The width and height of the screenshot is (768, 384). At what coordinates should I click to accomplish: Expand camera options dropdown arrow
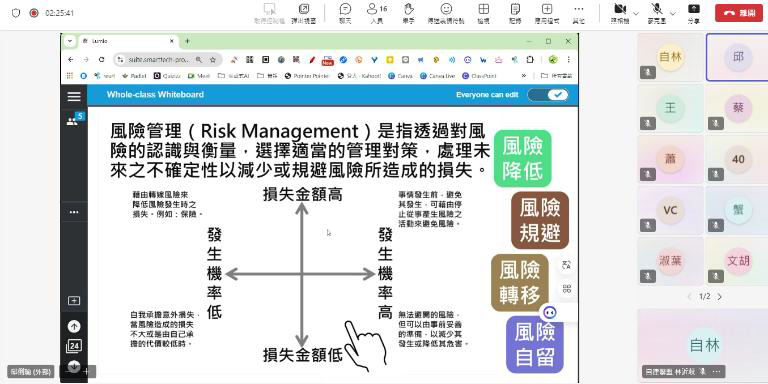point(636,13)
